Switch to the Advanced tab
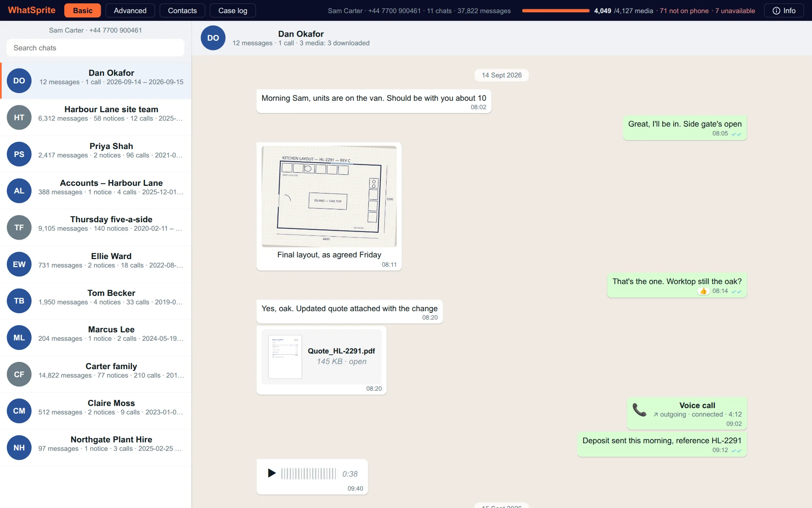This screenshot has height=508, width=812. point(130,11)
